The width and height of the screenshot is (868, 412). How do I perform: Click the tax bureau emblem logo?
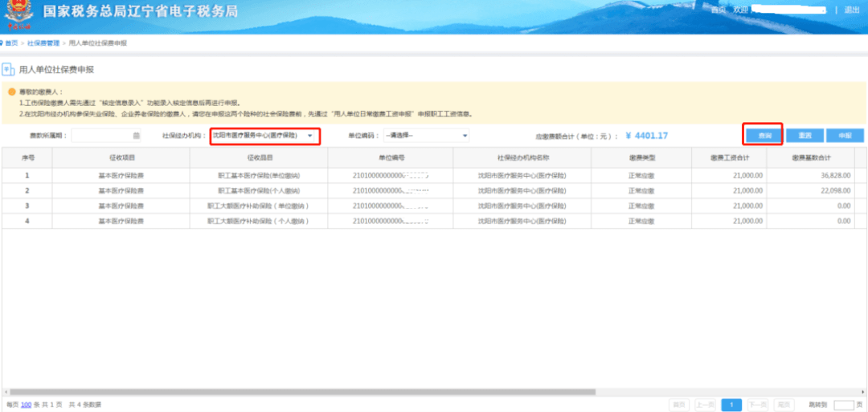[18, 14]
